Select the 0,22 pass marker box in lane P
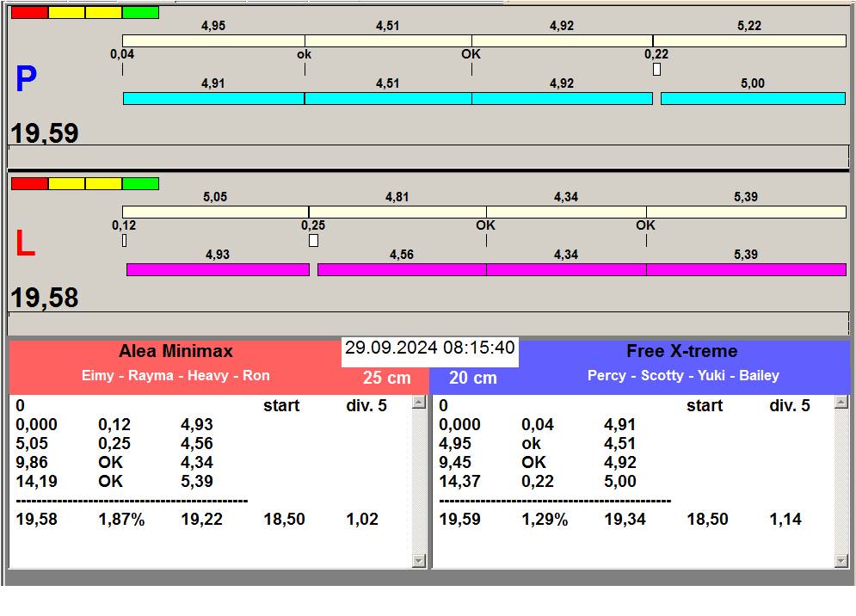 pos(656,70)
